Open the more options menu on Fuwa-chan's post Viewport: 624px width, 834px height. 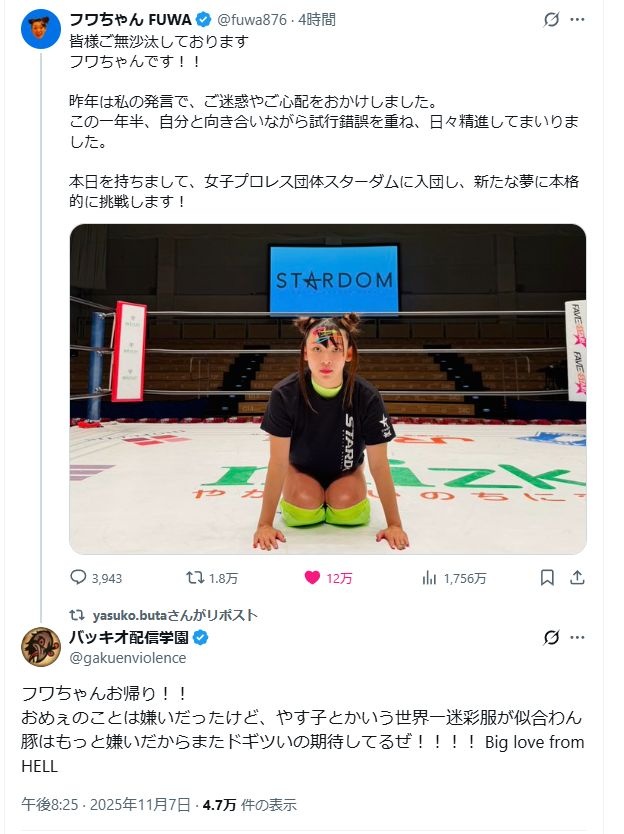[x=577, y=20]
